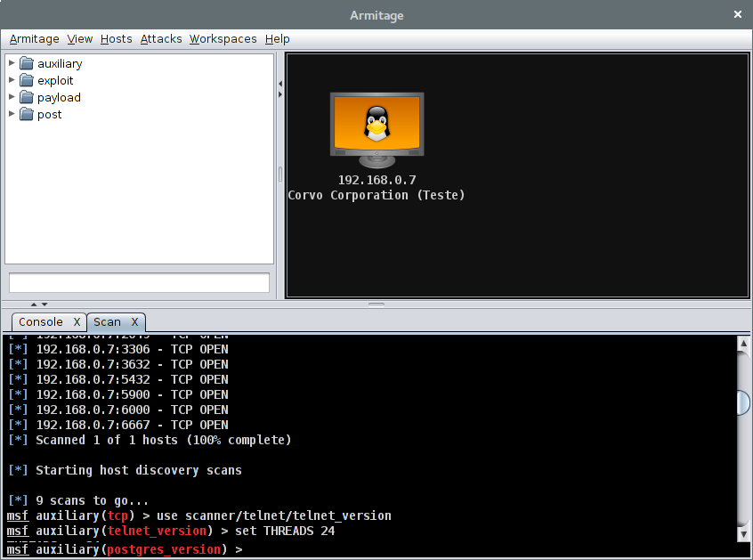
Task: Close the Scan tab with its X
Action: click(x=135, y=321)
